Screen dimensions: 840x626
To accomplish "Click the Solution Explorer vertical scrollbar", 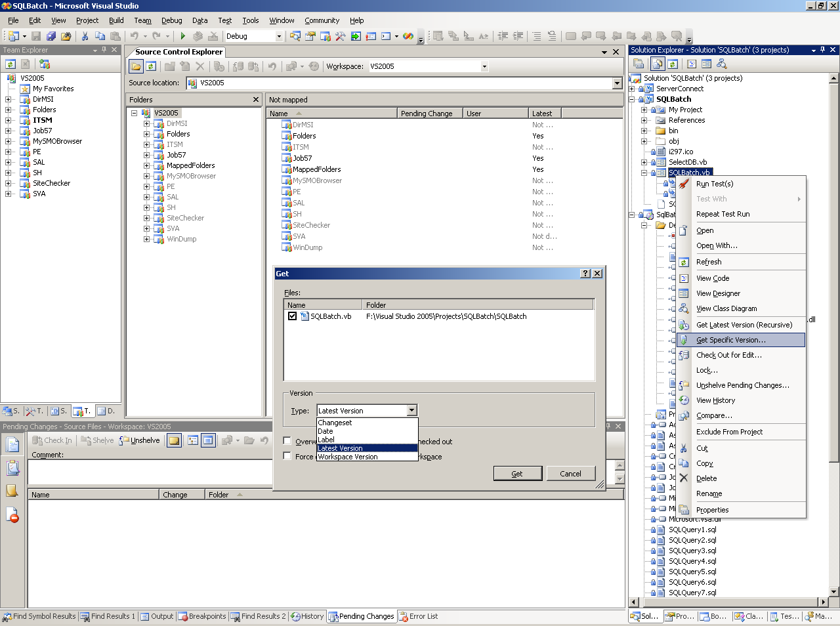I will [x=834, y=335].
